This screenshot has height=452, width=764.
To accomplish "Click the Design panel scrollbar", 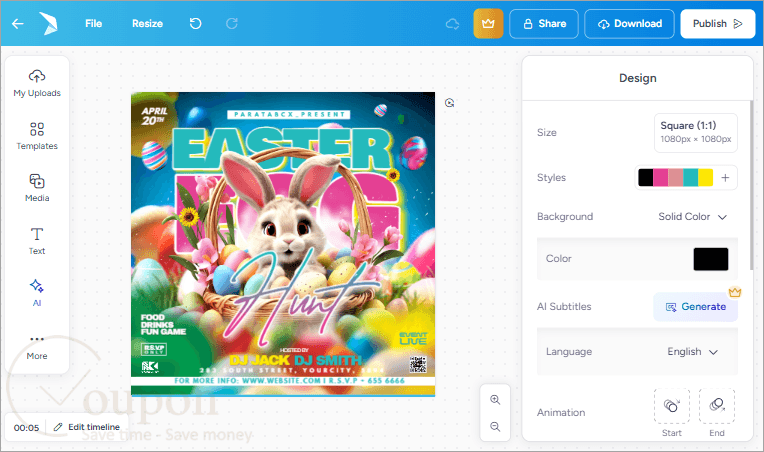I will click(751, 185).
